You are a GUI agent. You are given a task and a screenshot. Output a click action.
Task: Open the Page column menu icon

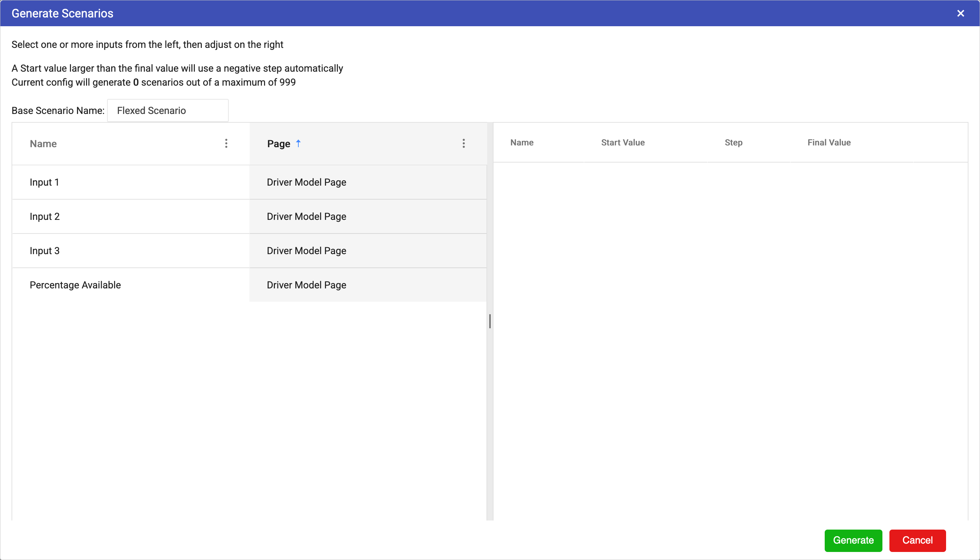(464, 143)
